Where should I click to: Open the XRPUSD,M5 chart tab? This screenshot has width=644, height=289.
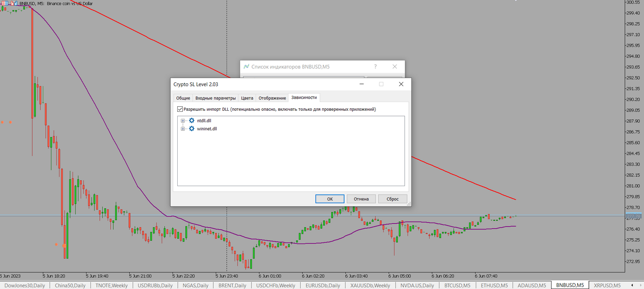pyautogui.click(x=607, y=286)
